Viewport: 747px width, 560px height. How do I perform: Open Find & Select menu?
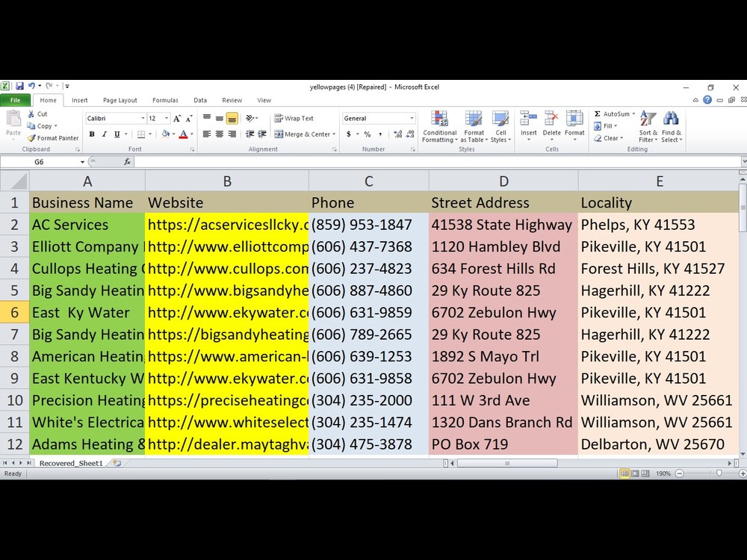672,127
